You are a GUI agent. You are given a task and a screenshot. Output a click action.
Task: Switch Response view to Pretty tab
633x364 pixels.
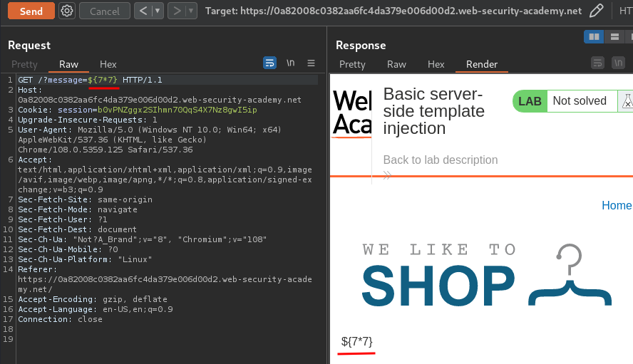click(x=352, y=64)
